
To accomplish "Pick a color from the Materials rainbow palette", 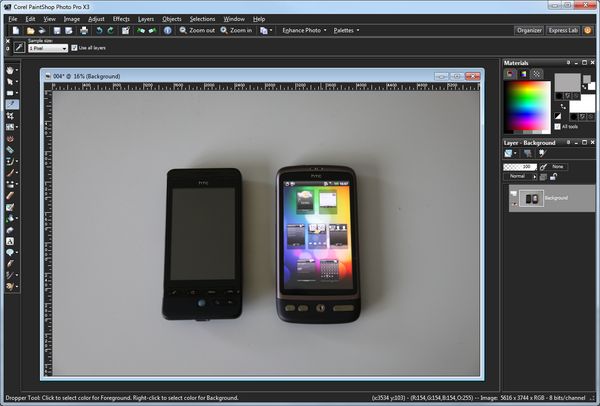I will (524, 105).
